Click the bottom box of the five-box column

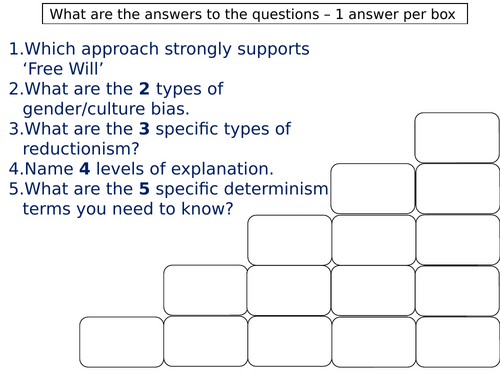point(458,342)
